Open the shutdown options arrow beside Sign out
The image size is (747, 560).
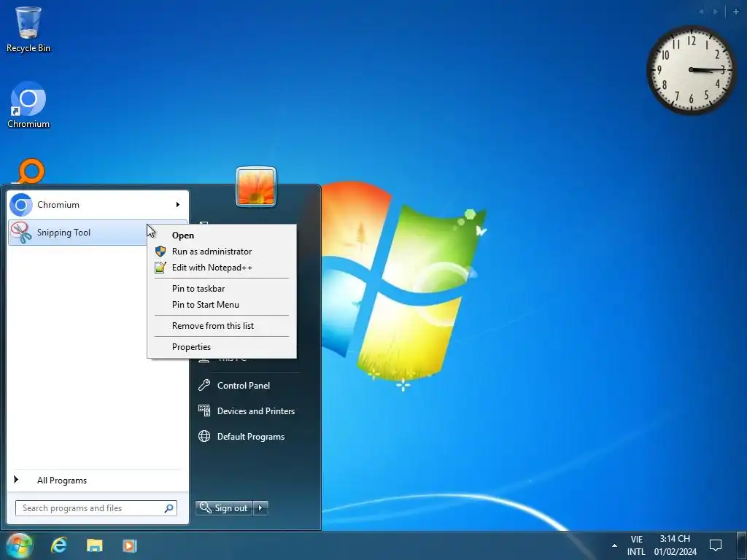click(x=260, y=508)
